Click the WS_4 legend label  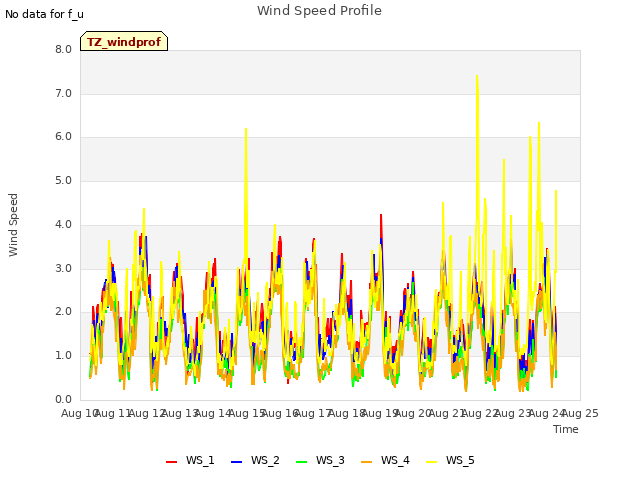[395, 460]
